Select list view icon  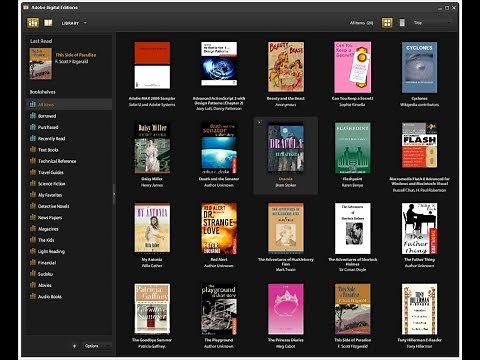click(402, 23)
